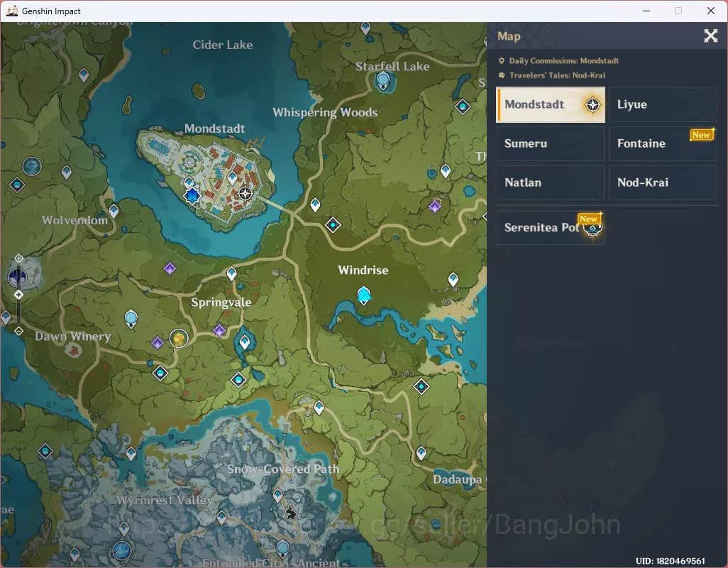Click the Cider Lake map label

[223, 45]
